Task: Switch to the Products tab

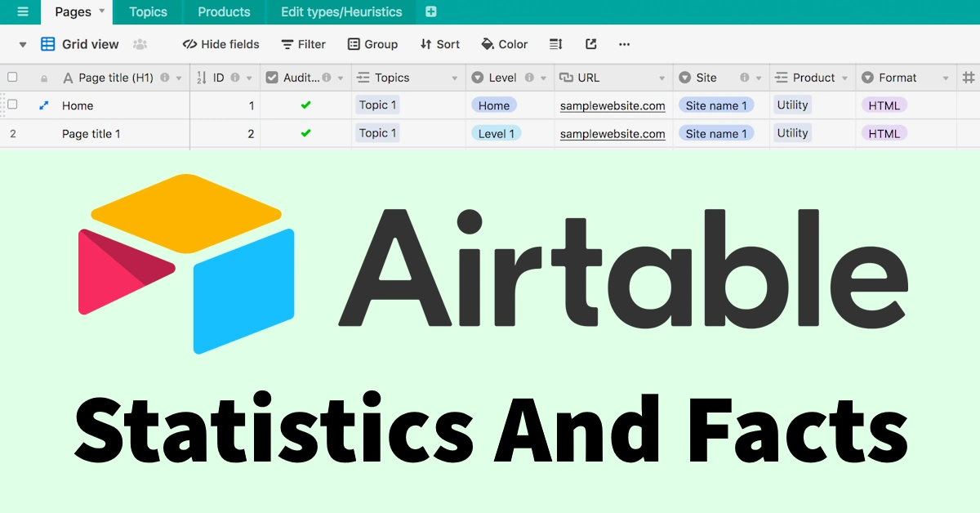Action: coord(224,11)
